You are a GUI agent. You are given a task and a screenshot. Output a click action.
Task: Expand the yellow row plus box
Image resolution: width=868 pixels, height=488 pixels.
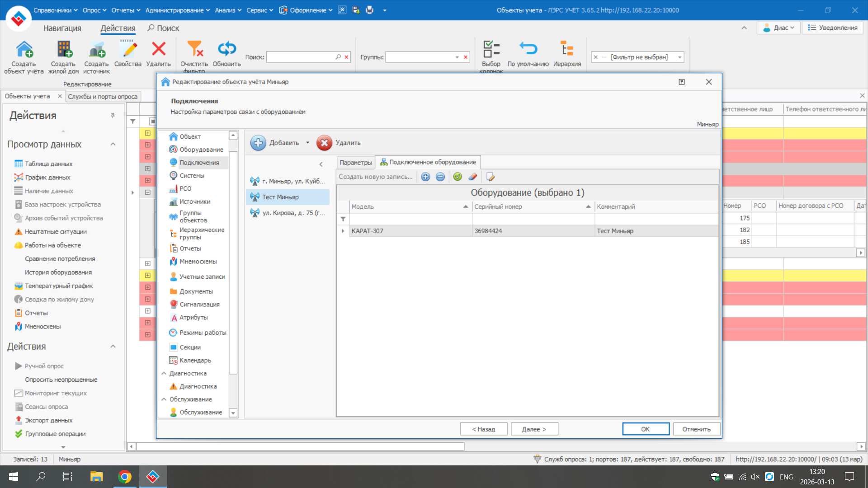pos(148,133)
